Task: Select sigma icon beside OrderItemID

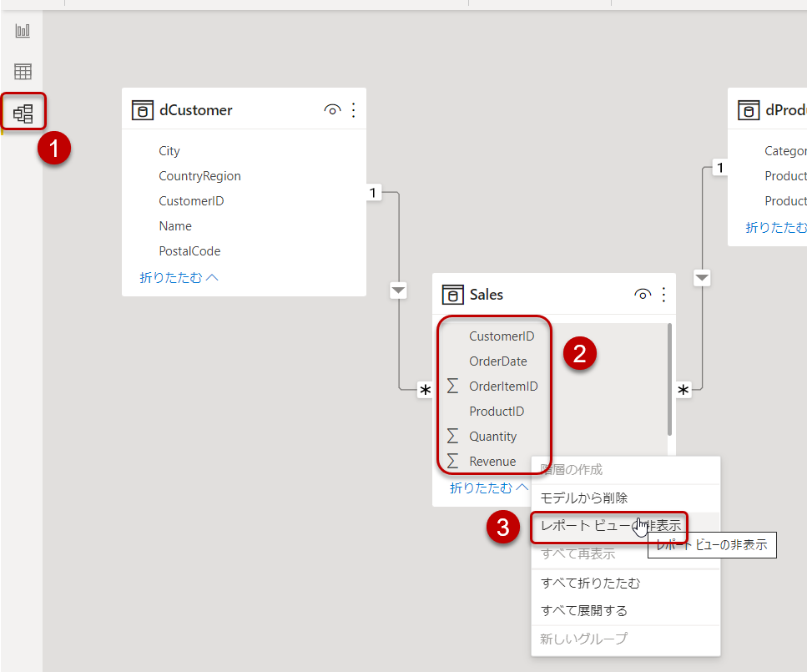Action: click(452, 386)
